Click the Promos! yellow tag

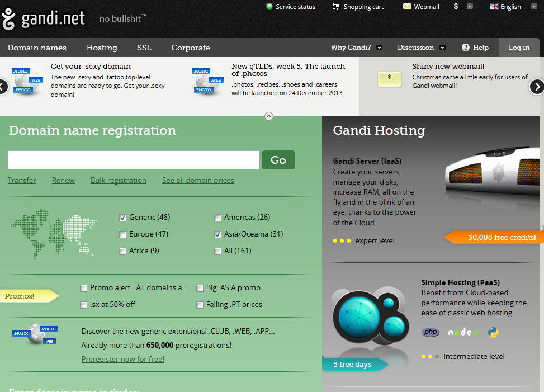tap(30, 296)
